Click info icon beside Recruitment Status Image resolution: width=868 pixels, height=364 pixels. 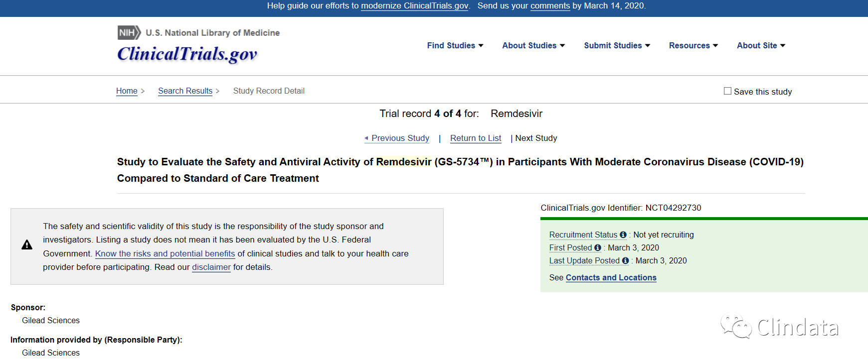pos(623,235)
